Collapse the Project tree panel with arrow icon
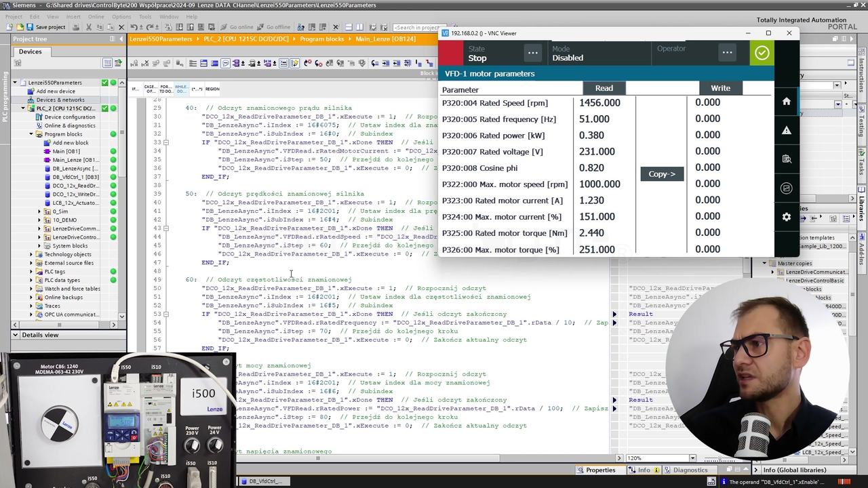This screenshot has height=488, width=868. (x=122, y=39)
